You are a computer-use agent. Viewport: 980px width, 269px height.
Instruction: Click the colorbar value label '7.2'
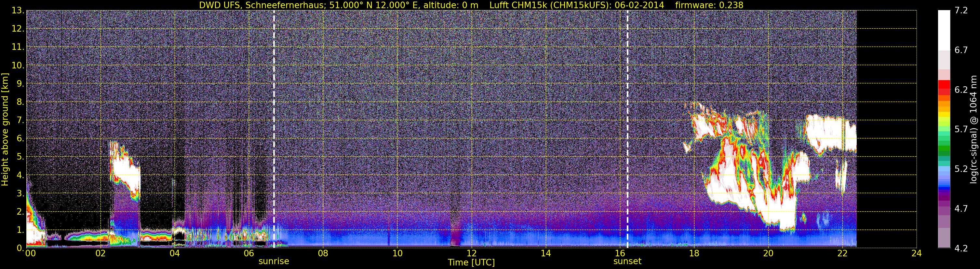(x=961, y=11)
